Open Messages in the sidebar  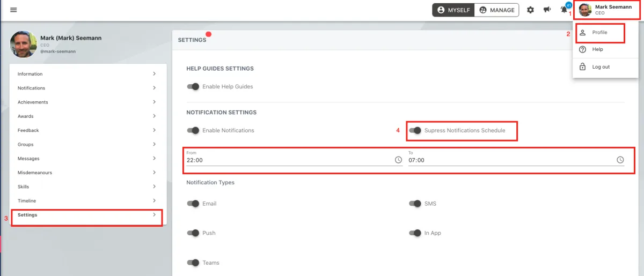[89, 159]
